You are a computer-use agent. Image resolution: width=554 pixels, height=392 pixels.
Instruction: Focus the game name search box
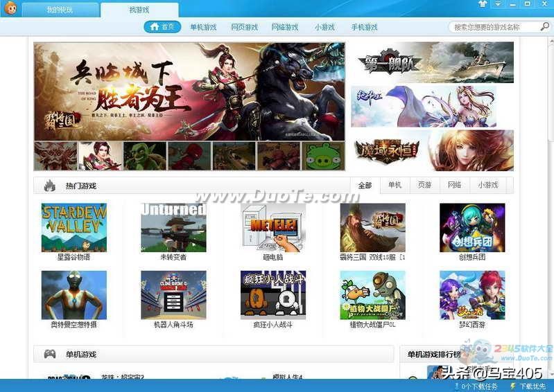[494, 27]
